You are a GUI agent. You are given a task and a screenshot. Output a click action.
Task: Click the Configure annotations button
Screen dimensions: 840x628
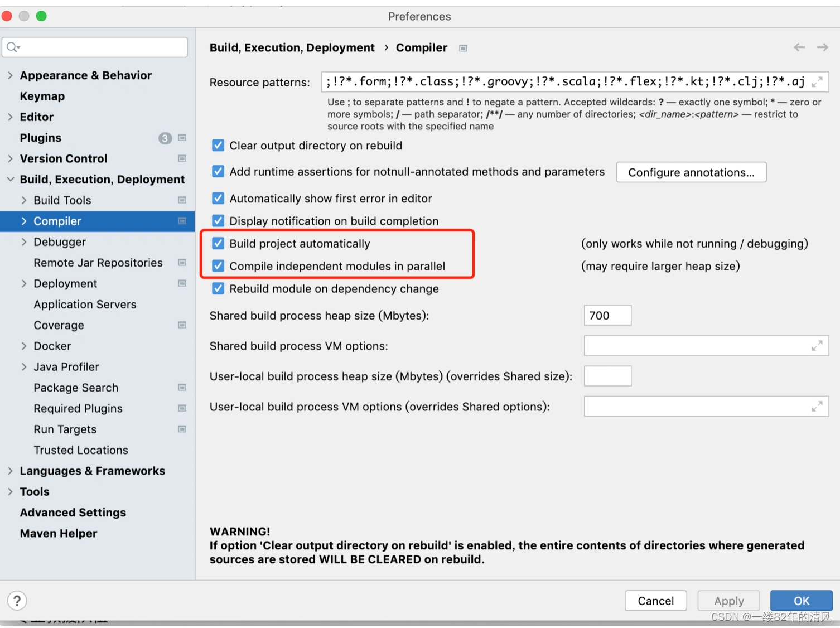pos(691,172)
